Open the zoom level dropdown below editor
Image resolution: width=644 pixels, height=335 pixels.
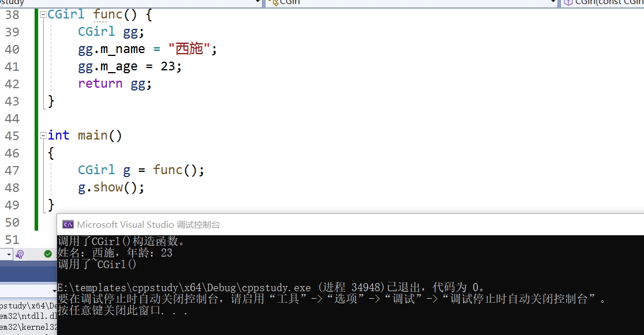pos(9,254)
